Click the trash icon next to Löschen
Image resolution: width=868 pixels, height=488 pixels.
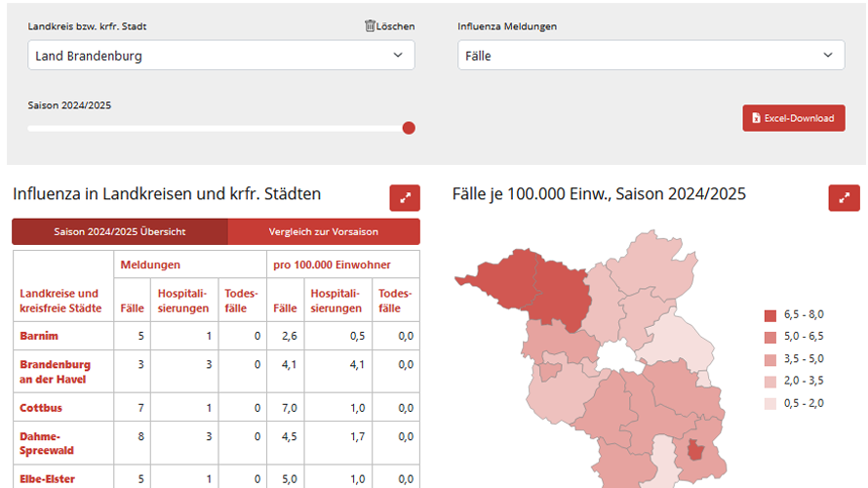pyautogui.click(x=370, y=25)
